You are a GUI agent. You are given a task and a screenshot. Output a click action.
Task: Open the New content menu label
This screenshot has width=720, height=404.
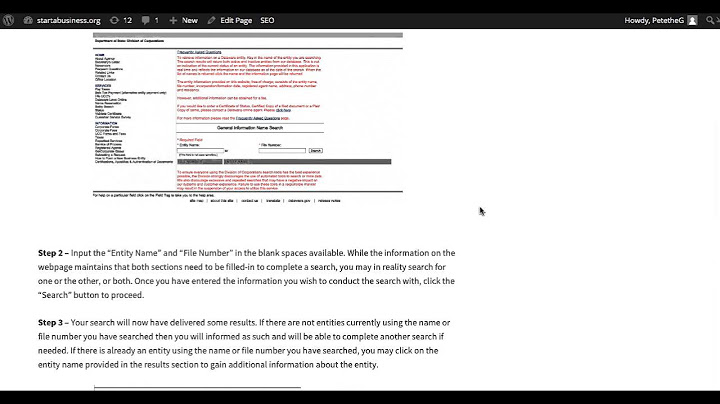coord(190,20)
